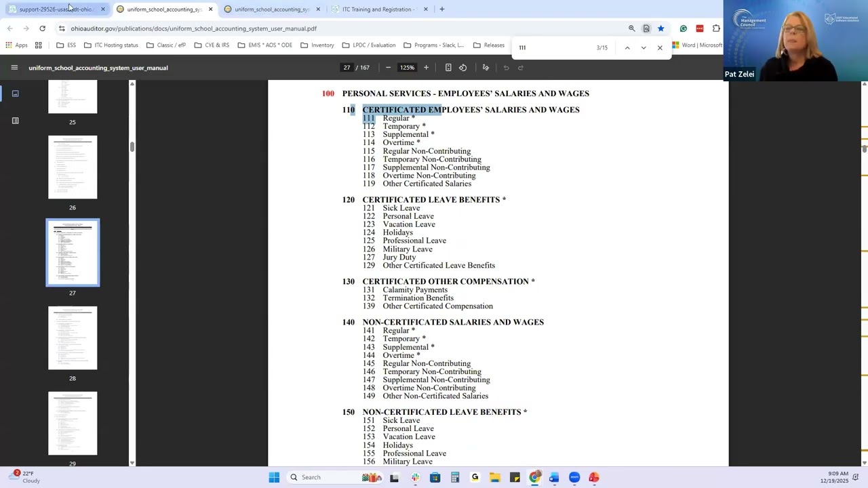This screenshot has width=868, height=488.
Task: Open the extensions puzzle icon
Action: (x=716, y=28)
